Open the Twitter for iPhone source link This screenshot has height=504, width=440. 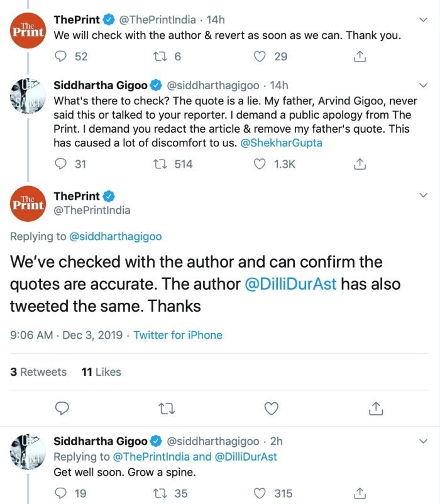point(178,336)
